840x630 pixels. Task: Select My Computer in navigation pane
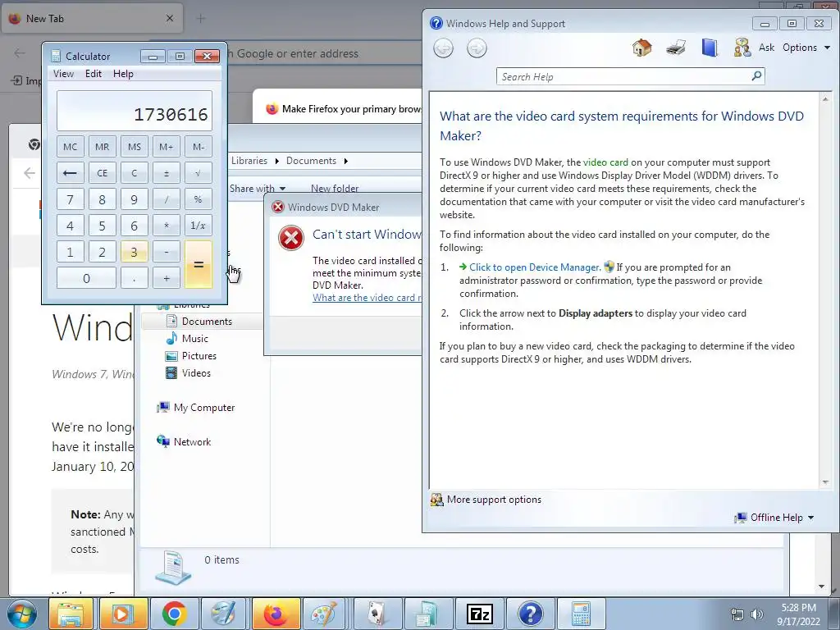[x=204, y=408]
